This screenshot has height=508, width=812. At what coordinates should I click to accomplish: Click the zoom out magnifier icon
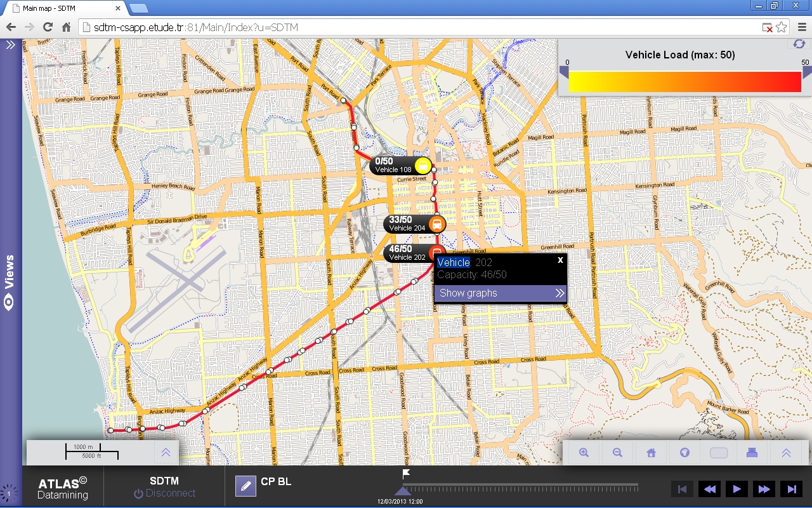pyautogui.click(x=617, y=453)
